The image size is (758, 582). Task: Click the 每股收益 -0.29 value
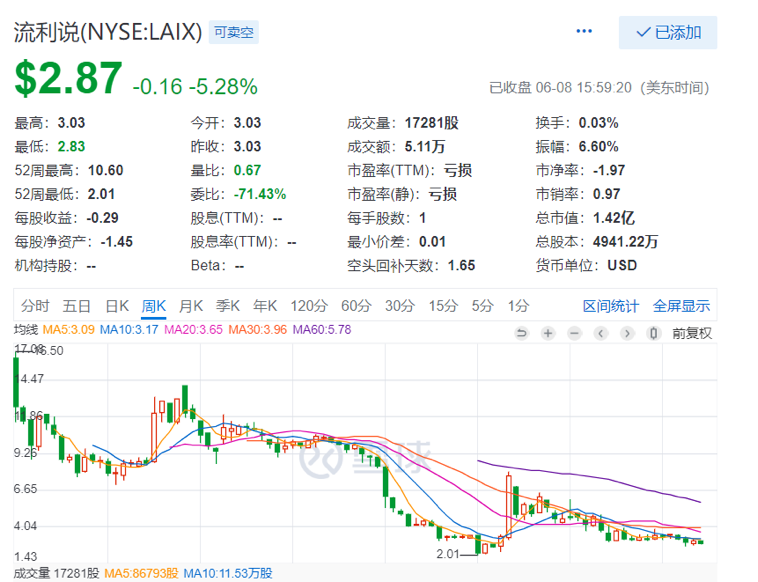pyautogui.click(x=102, y=218)
